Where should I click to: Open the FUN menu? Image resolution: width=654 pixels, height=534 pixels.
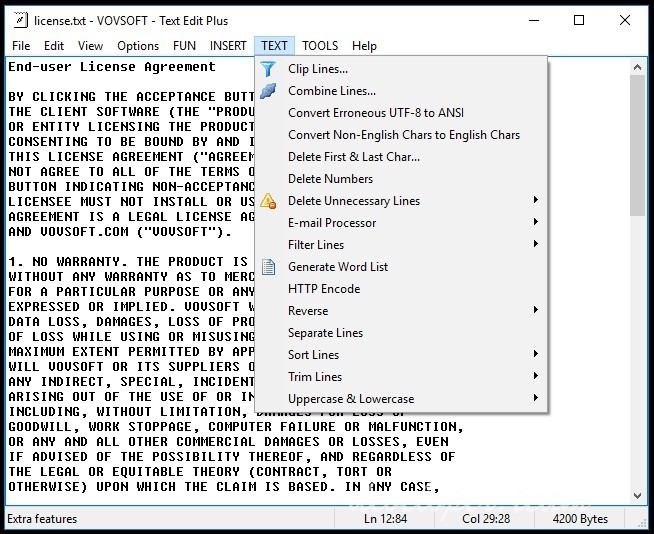point(184,45)
